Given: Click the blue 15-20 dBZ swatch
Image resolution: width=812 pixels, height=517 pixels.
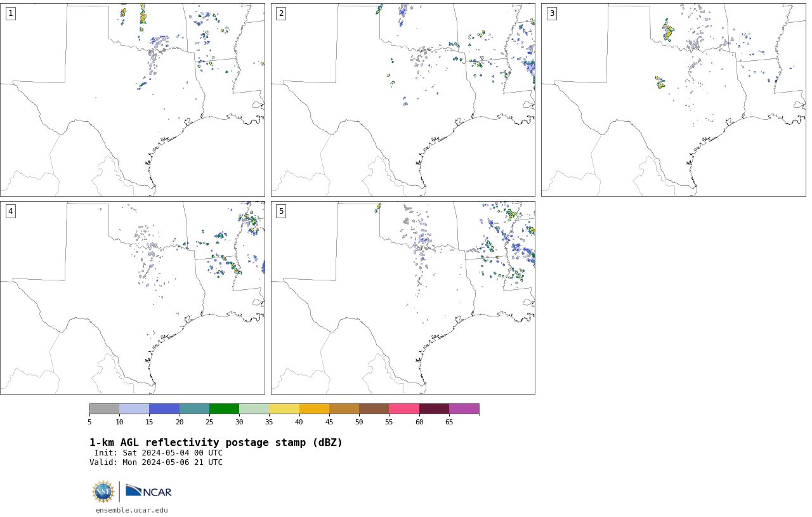Looking at the screenshot, I should 164,409.
